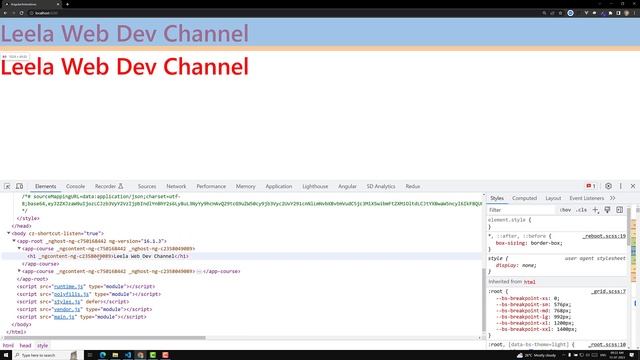Collapse the app-root element node
This screenshot has height=360, width=640.
14,241
